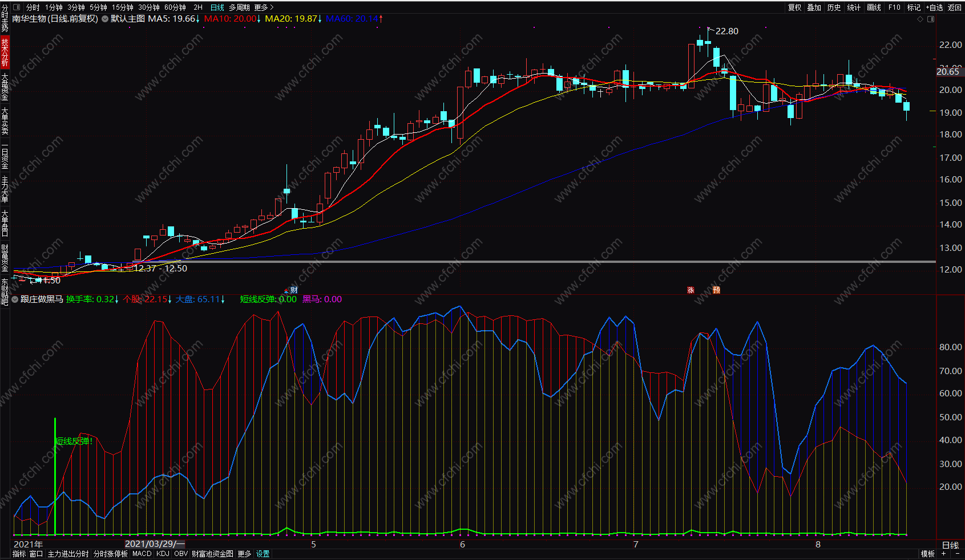Open the 分时走势 sidebar tab

coord(5,19)
